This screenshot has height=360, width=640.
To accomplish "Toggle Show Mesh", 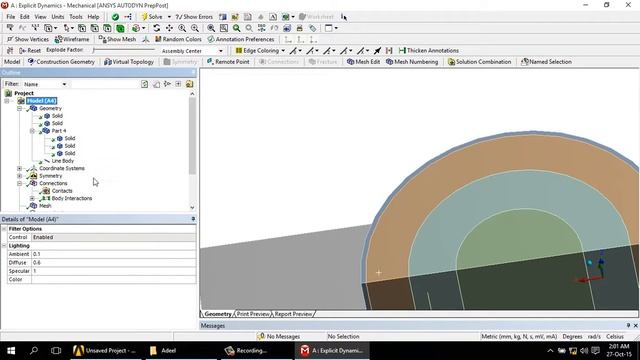I will 117,39.
